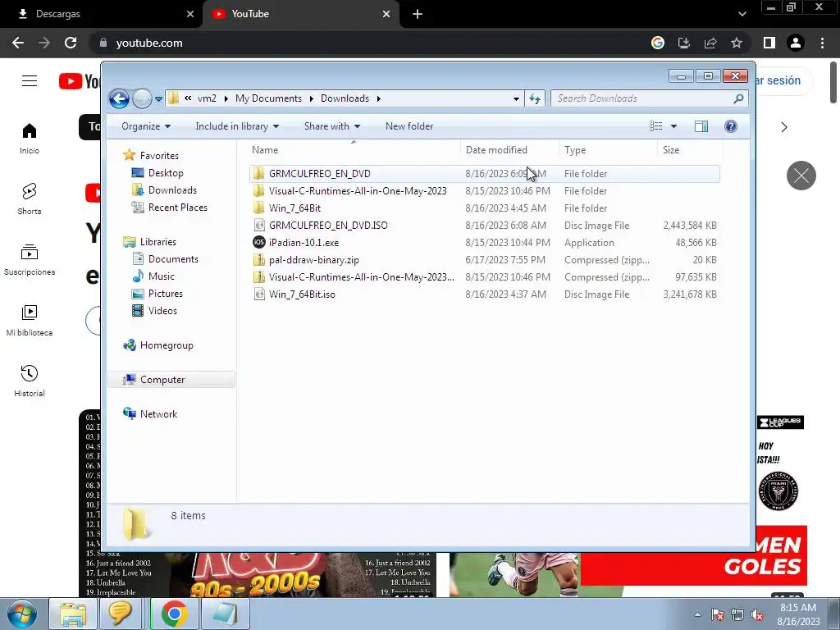Open the Organize menu
Screen dimensions: 840x630
tap(146, 126)
